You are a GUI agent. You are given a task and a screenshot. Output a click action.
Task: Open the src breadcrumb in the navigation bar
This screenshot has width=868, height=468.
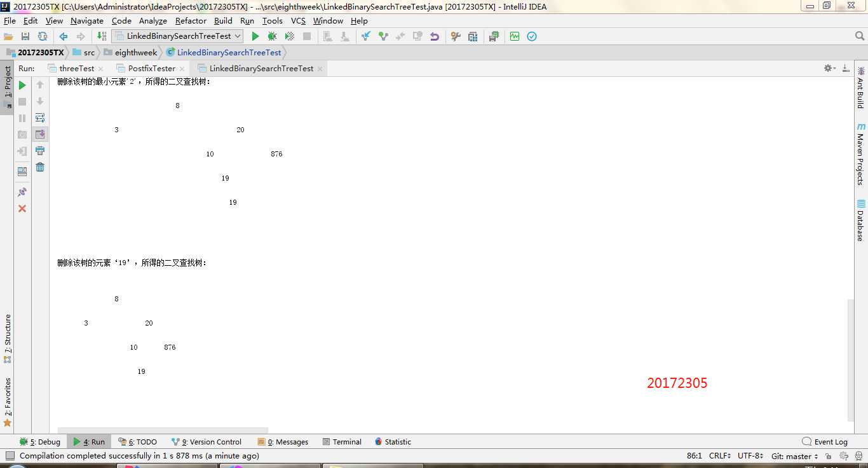pyautogui.click(x=83, y=53)
